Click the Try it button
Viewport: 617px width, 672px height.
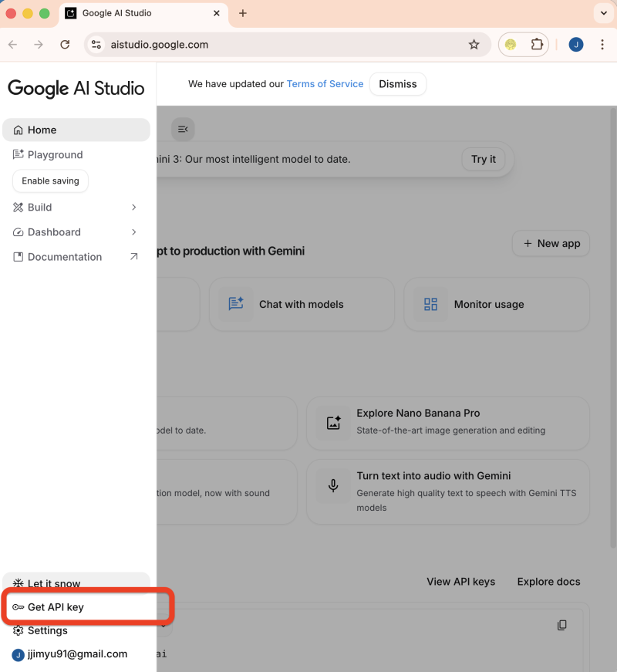pyautogui.click(x=484, y=160)
